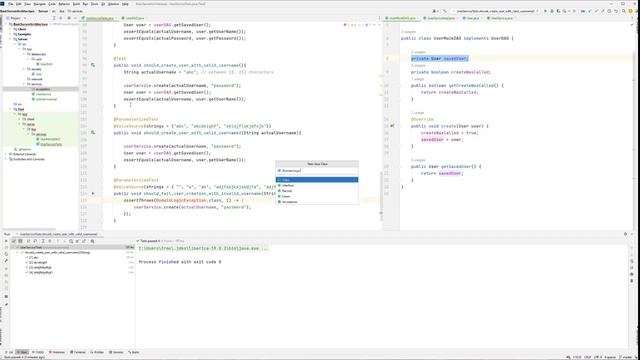
Task: Open the Git tool window tab
Action: point(9,352)
